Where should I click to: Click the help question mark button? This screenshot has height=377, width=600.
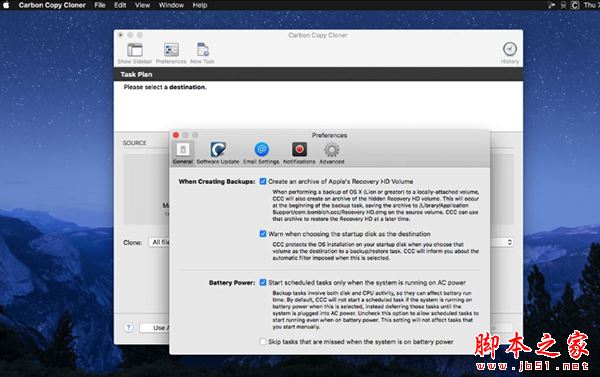[129, 328]
